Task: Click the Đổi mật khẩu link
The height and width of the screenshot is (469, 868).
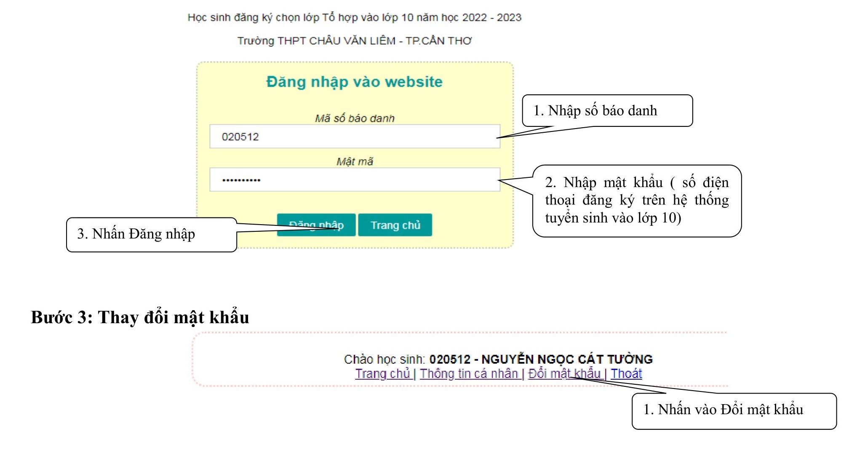Action: [x=564, y=374]
